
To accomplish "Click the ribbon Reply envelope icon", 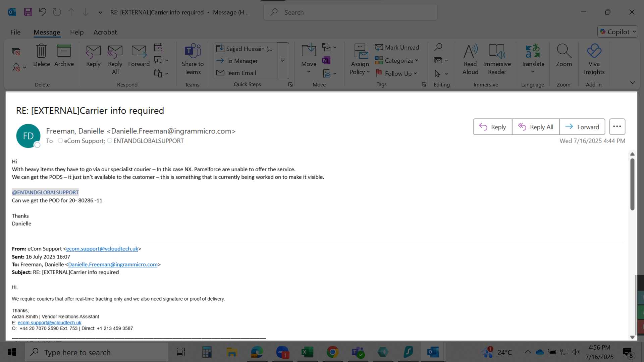I will [x=93, y=56].
